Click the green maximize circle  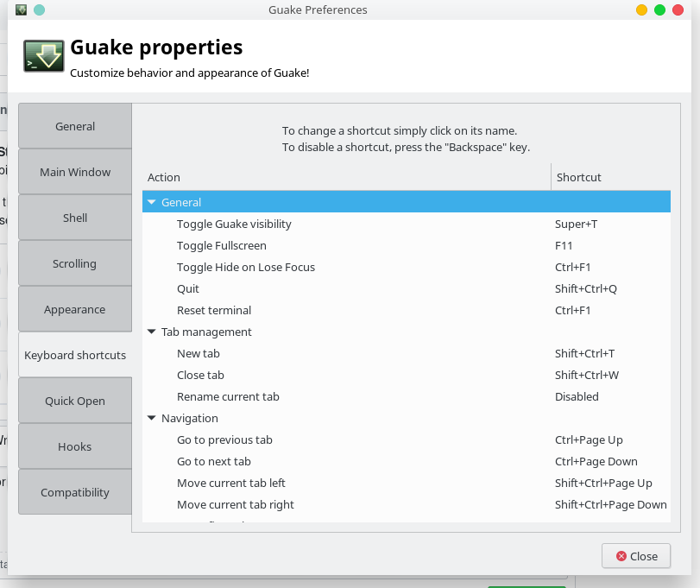(659, 9)
